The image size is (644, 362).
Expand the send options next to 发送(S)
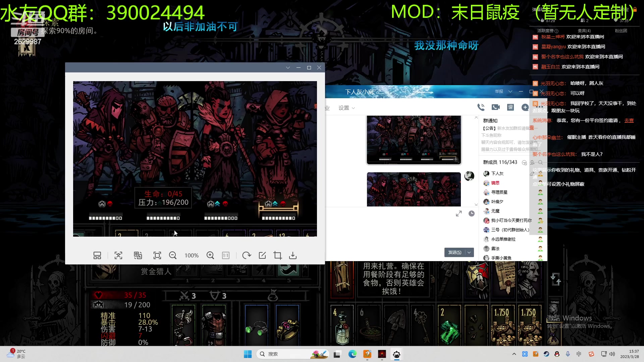point(469,252)
